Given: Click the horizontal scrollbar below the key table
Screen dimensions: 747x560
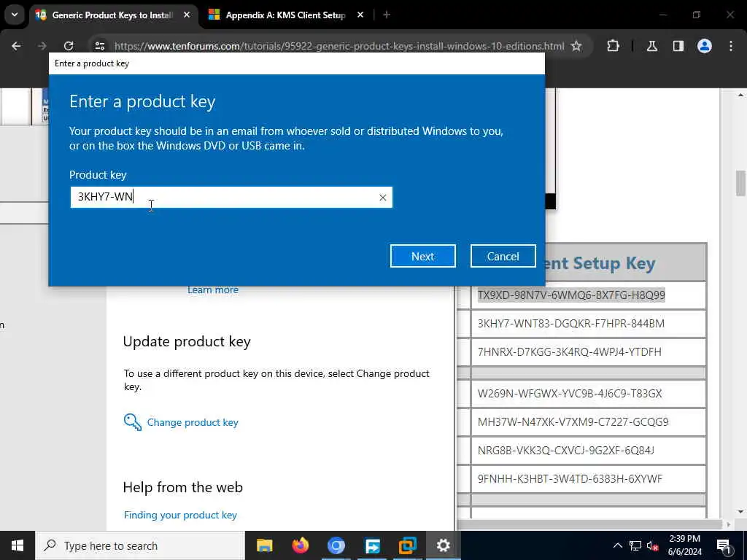Looking at the screenshot, I should 589,525.
